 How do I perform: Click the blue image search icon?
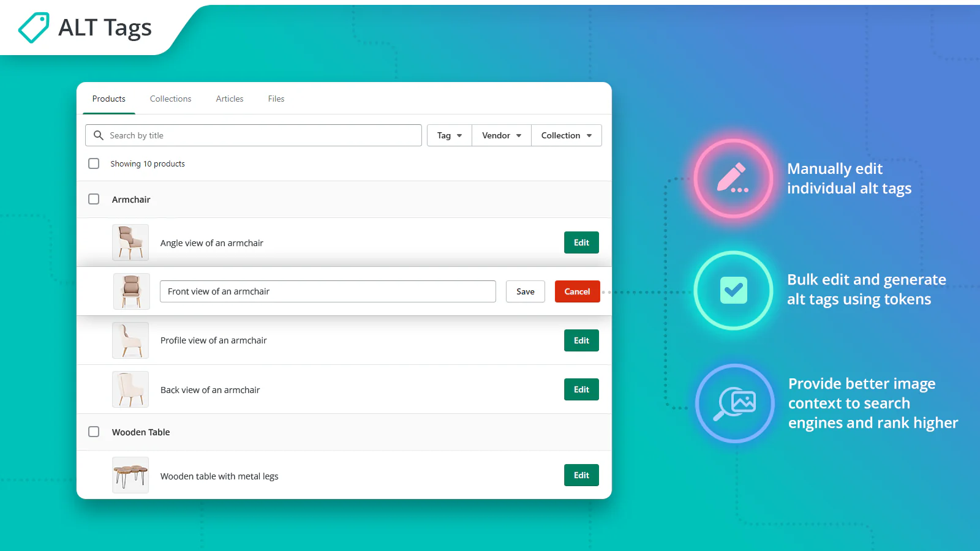click(734, 403)
